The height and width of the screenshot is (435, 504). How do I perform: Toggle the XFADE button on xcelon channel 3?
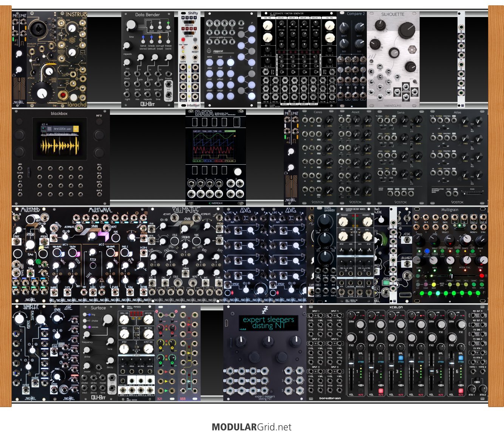[x=401, y=358]
